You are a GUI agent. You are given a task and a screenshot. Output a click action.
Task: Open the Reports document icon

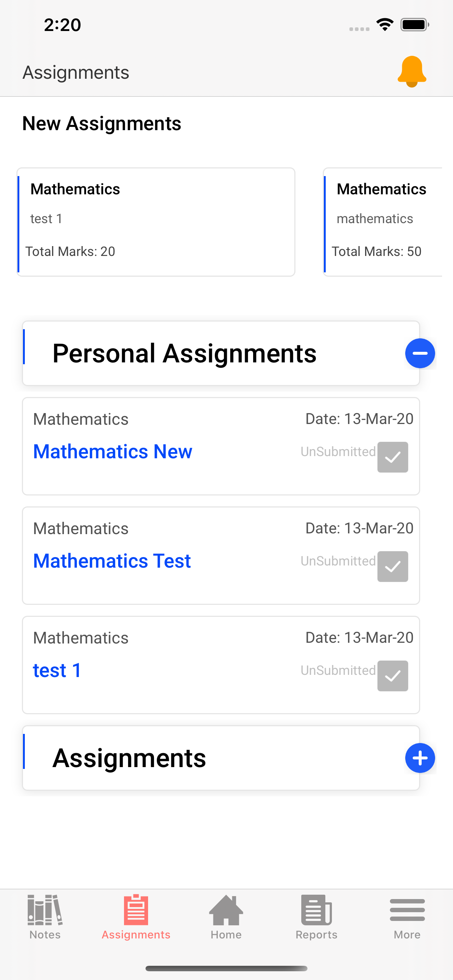(316, 909)
